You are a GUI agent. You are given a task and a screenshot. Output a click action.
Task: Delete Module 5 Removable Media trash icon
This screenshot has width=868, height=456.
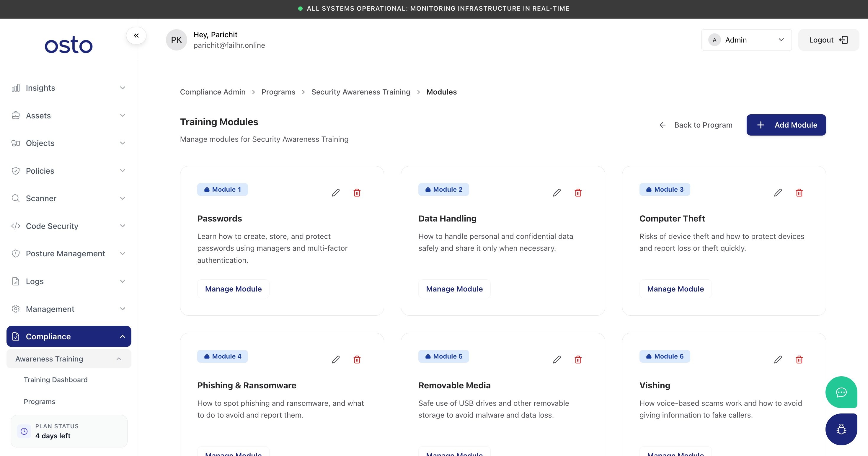coord(578,360)
